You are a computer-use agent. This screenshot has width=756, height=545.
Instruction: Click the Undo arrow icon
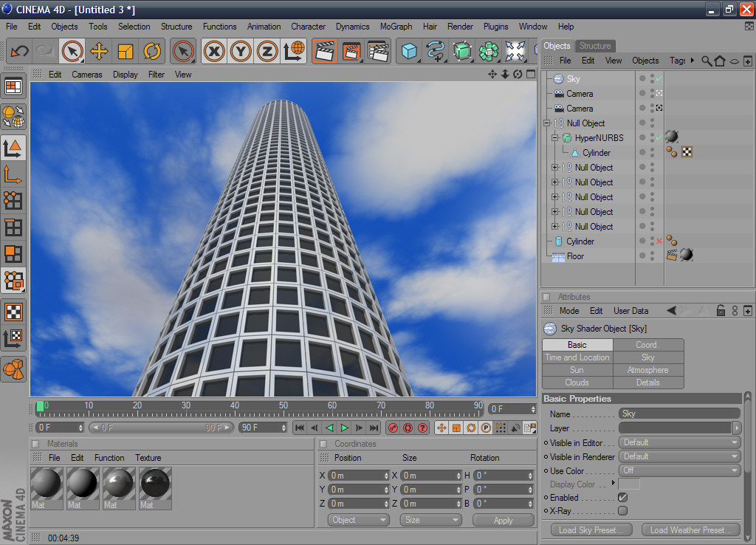click(x=20, y=51)
